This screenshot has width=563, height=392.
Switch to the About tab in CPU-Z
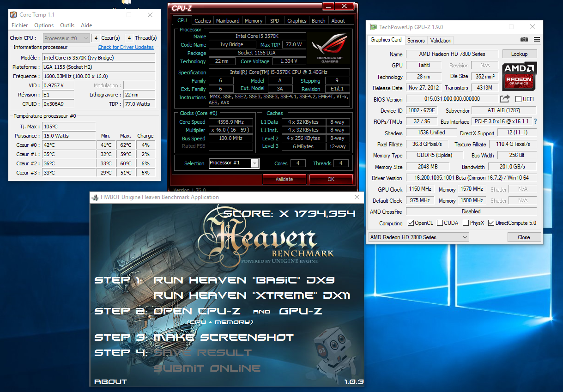[x=338, y=21]
